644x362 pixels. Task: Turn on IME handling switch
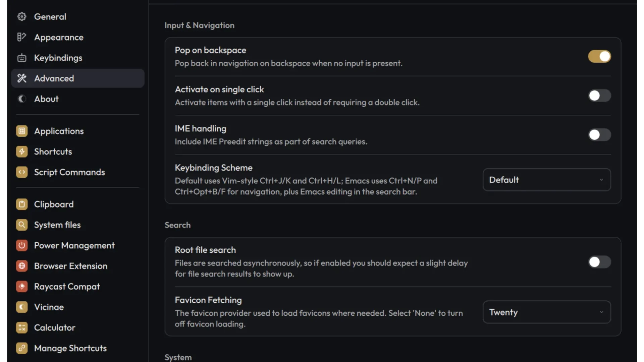599,135
